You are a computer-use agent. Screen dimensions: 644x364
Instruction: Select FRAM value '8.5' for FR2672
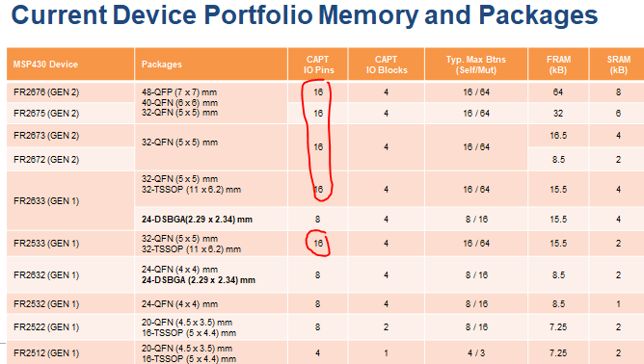558,160
